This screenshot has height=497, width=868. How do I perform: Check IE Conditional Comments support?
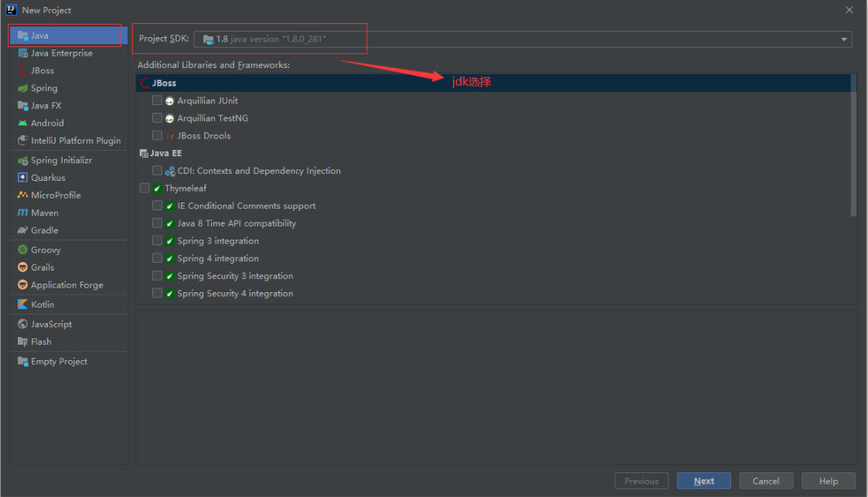point(157,206)
